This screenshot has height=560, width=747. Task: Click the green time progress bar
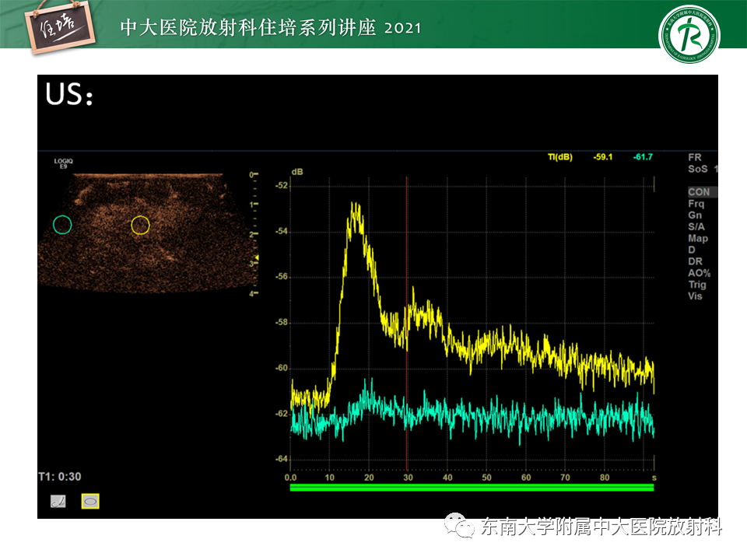coord(472,487)
